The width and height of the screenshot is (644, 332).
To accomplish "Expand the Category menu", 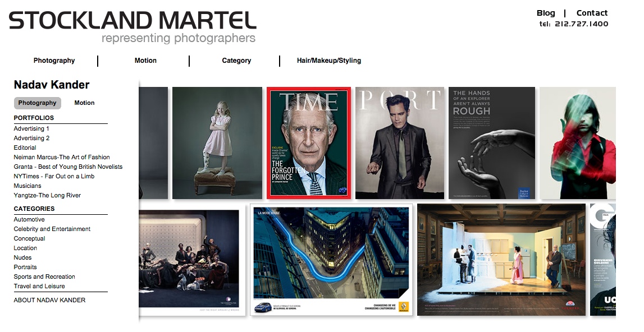I will (x=236, y=61).
